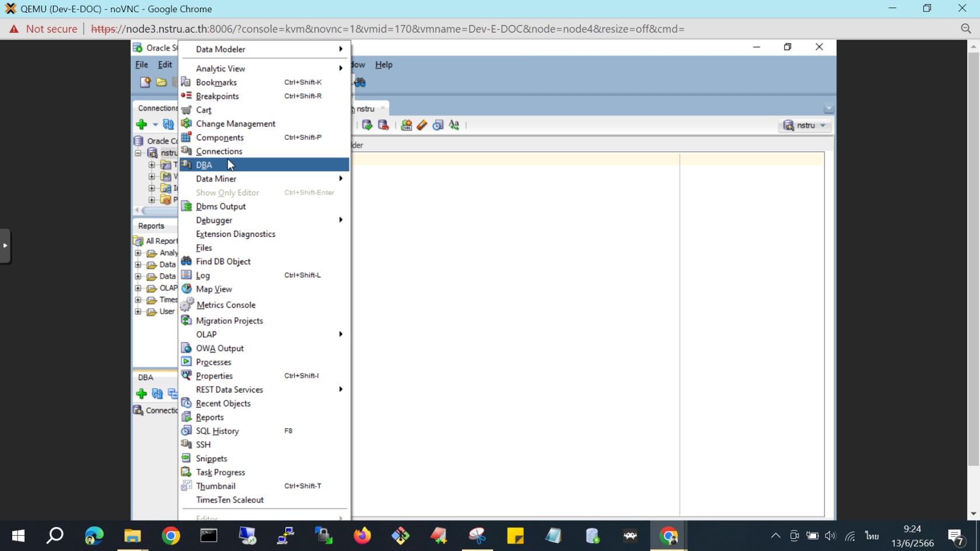Click refresh icon in Connections panel

168,124
